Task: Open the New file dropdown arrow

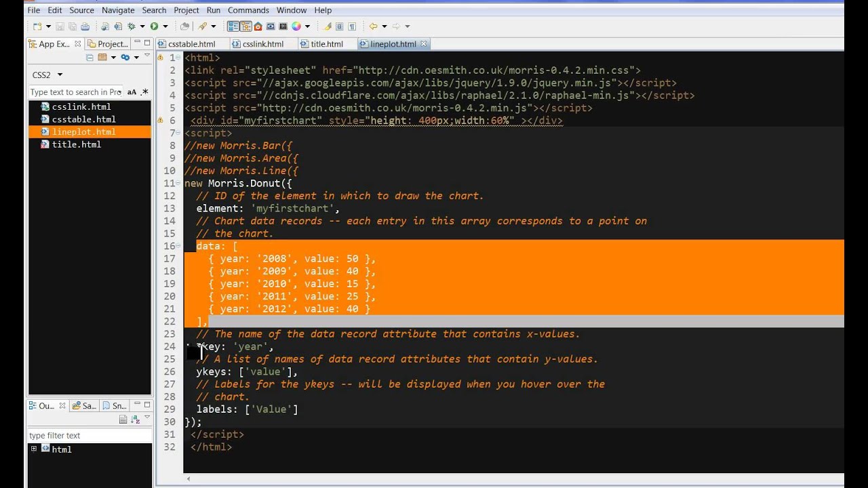Action: click(x=48, y=26)
